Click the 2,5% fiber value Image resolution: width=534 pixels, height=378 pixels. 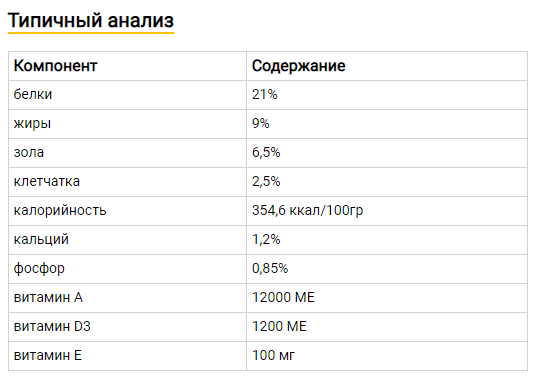[x=266, y=182]
